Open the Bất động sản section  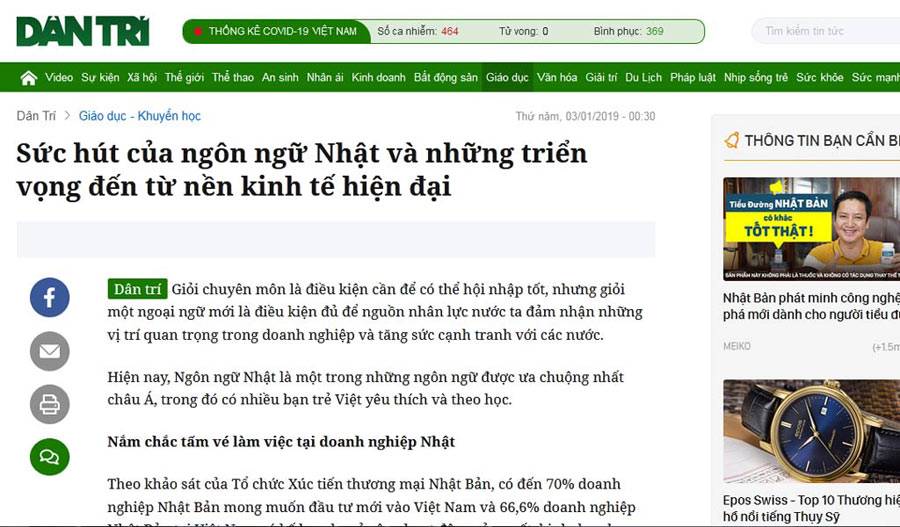click(445, 78)
